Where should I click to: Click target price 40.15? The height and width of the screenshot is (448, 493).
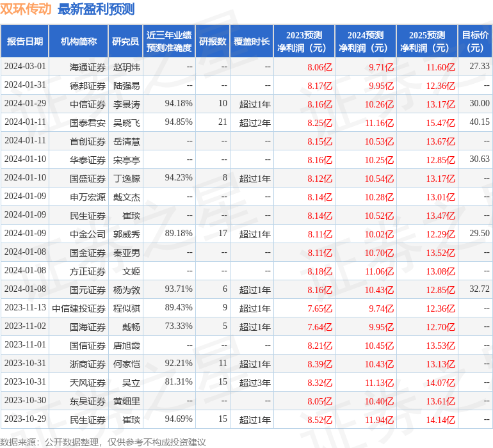480,122
